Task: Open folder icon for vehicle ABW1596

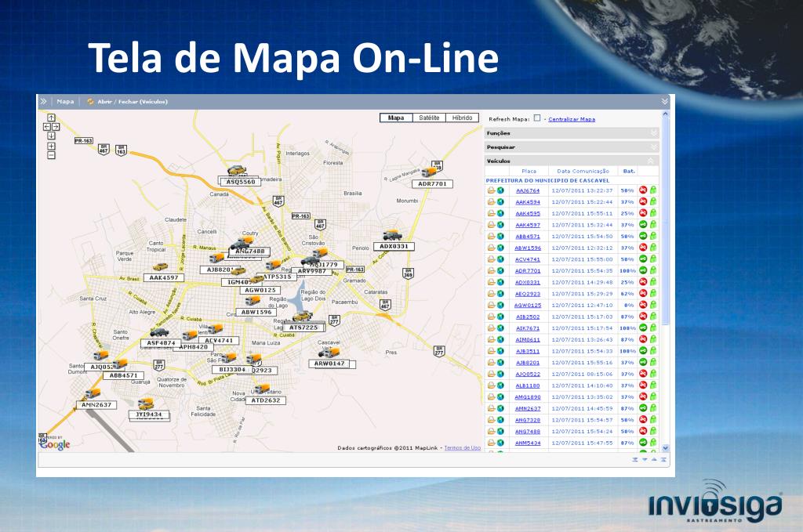Action: (x=491, y=248)
